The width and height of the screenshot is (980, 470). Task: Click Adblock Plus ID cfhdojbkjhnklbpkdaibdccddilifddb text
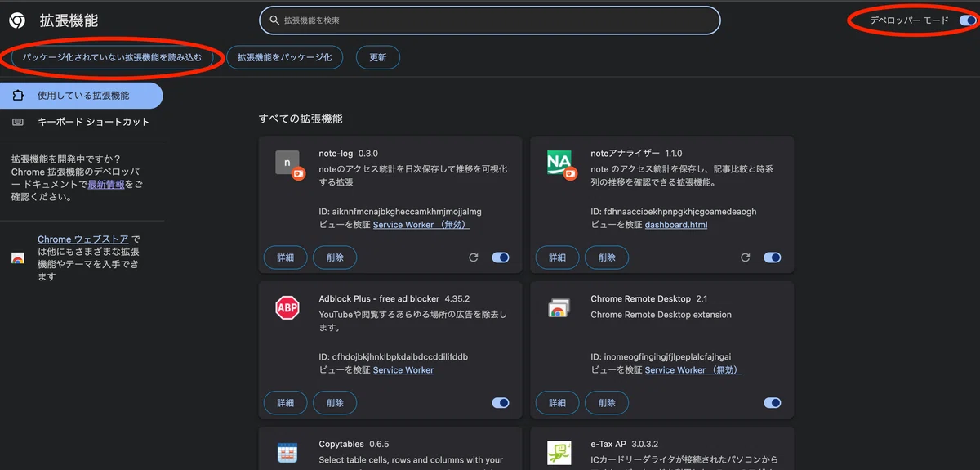pyautogui.click(x=394, y=357)
